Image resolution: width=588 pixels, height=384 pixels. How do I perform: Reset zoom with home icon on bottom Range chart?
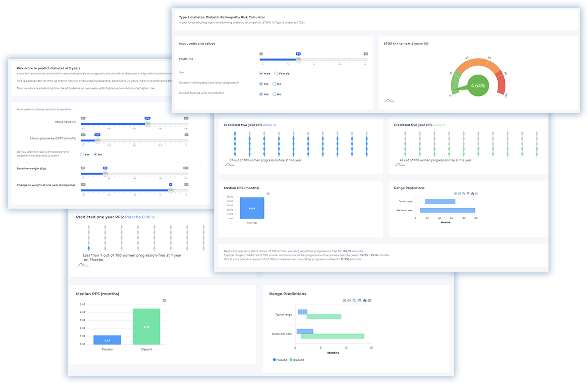(364, 300)
